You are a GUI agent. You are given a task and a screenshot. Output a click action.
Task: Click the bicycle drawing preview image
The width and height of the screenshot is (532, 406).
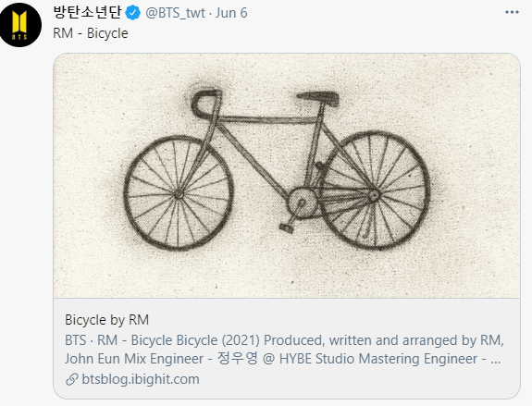point(287,176)
